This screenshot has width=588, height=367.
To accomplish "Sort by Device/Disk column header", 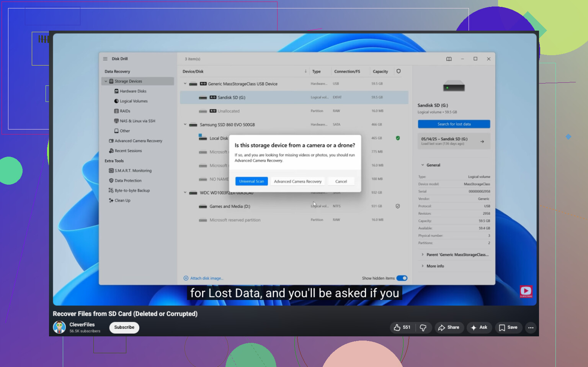I will (193, 72).
